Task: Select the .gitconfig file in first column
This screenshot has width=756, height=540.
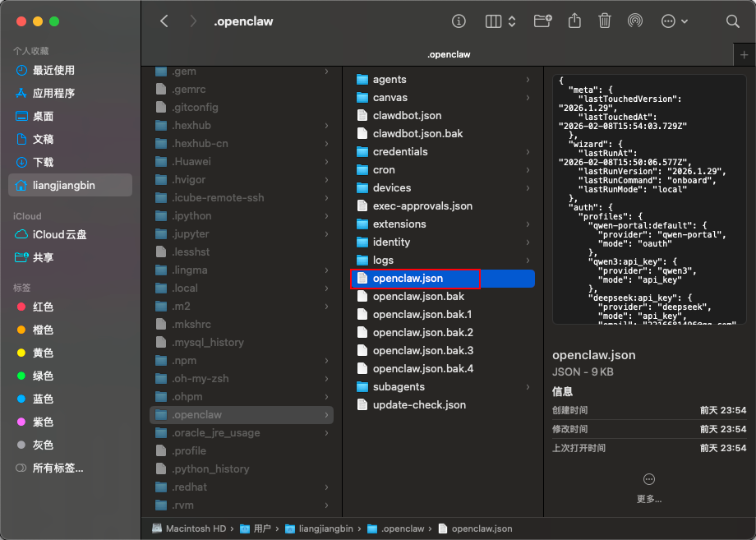Action: point(242,108)
